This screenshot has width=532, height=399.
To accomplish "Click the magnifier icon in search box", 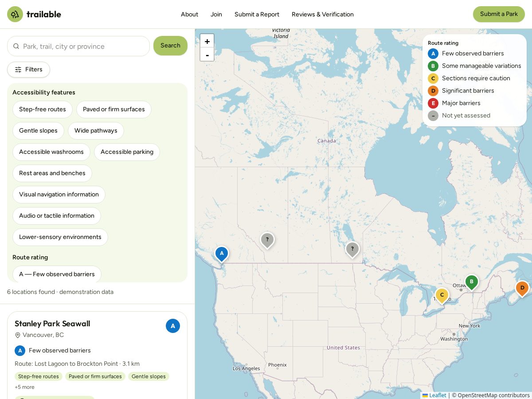I will [16, 46].
